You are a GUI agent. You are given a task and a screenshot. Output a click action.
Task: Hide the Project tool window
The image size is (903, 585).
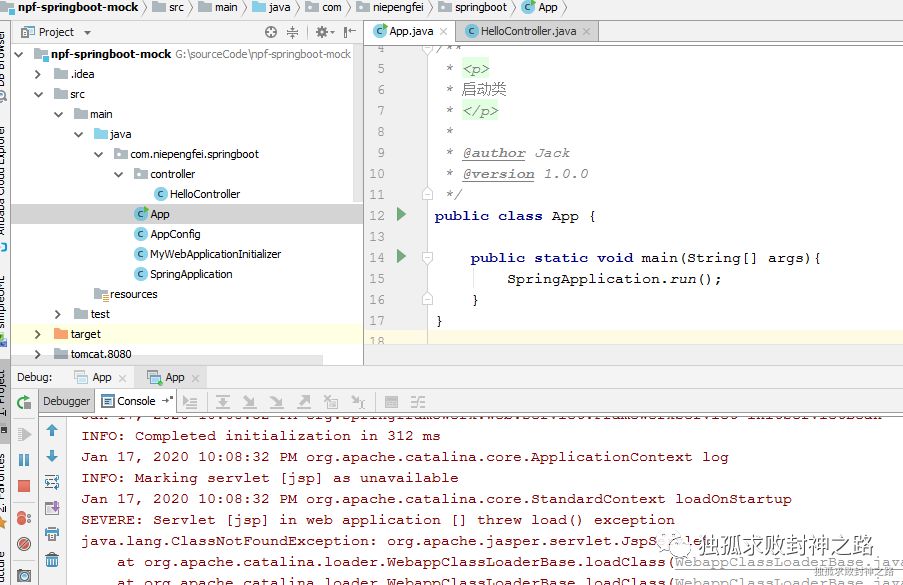349,32
